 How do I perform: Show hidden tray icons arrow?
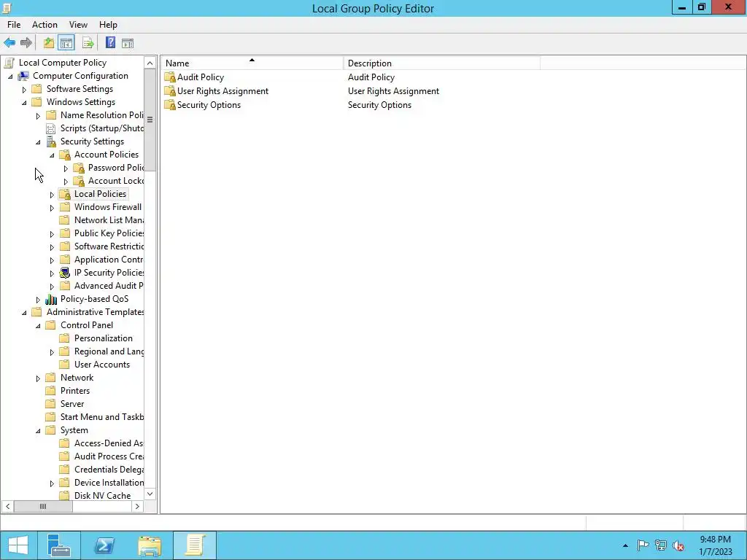tap(625, 545)
